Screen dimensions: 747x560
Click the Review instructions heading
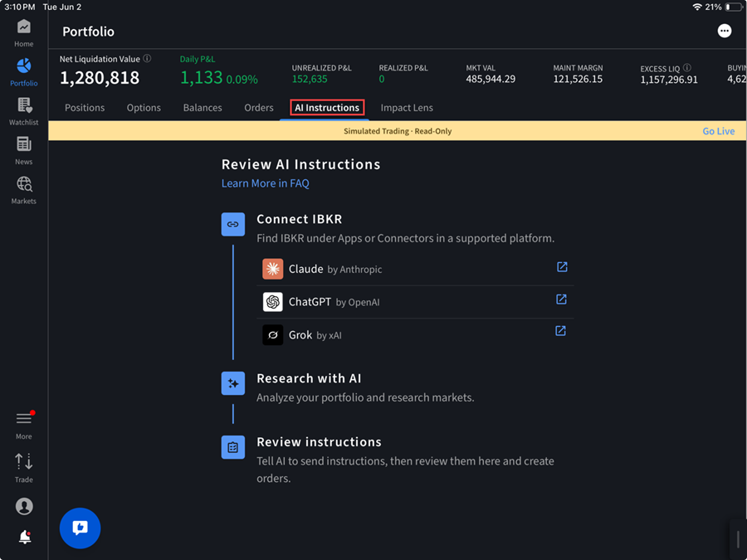tap(319, 442)
